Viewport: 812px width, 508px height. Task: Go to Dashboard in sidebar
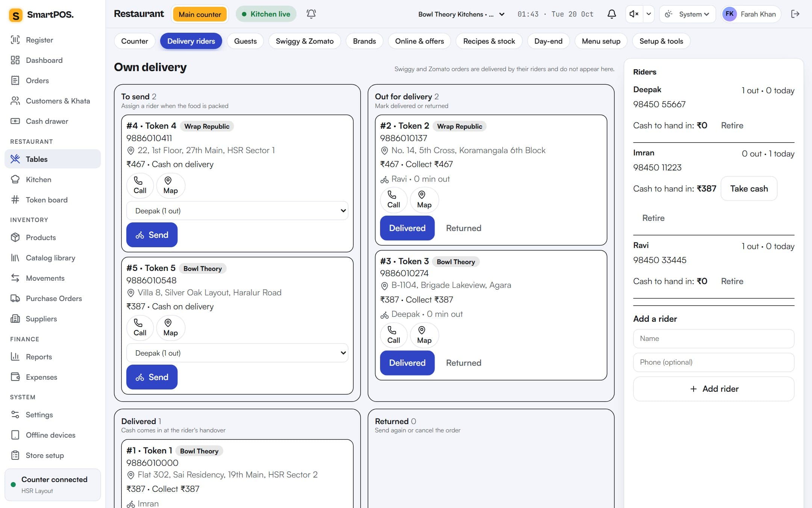(53, 60)
